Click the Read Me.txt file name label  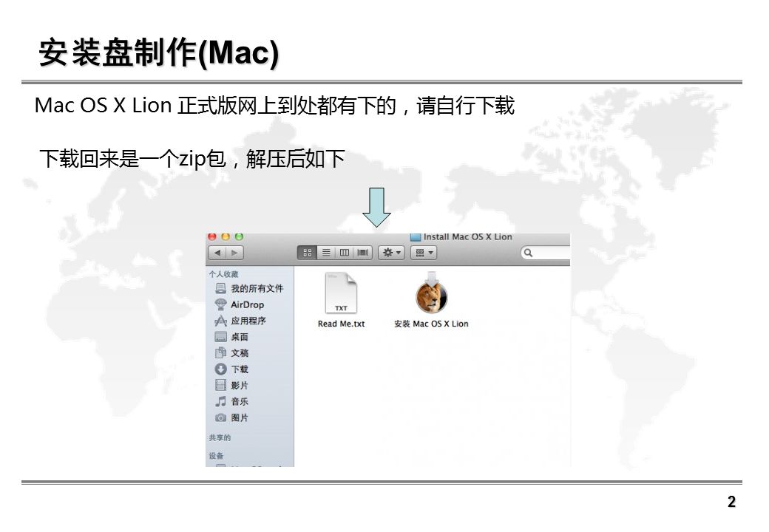pos(342,324)
